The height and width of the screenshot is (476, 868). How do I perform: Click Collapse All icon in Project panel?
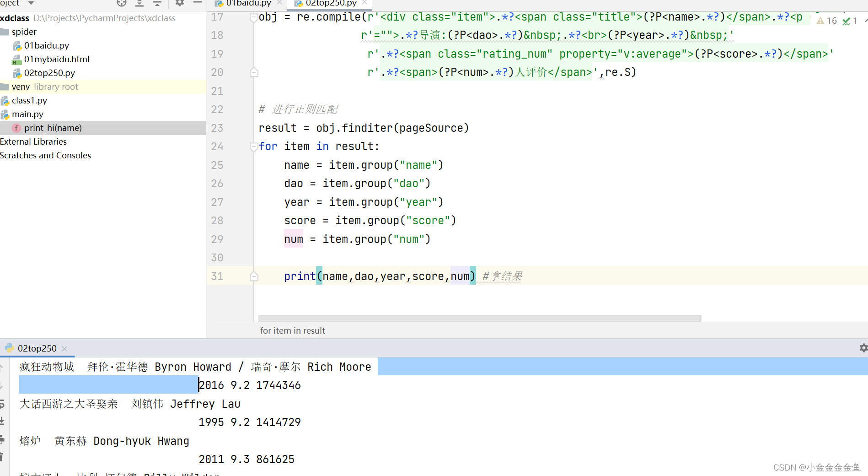pyautogui.click(x=157, y=3)
